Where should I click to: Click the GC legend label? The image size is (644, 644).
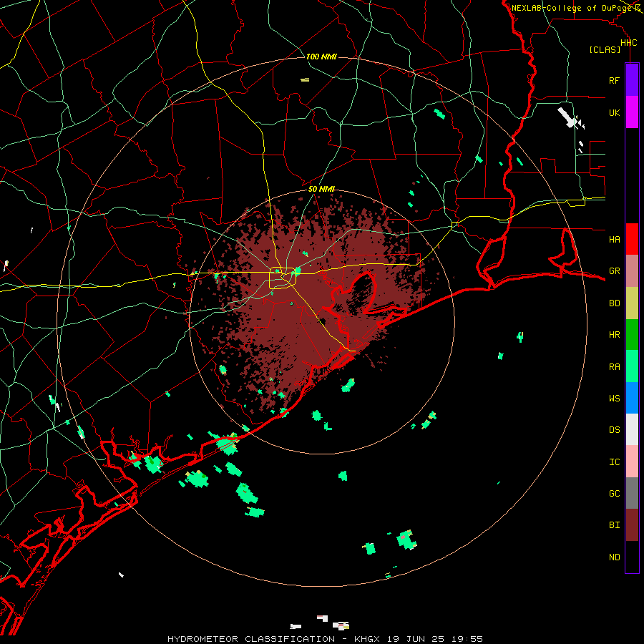[x=614, y=493]
